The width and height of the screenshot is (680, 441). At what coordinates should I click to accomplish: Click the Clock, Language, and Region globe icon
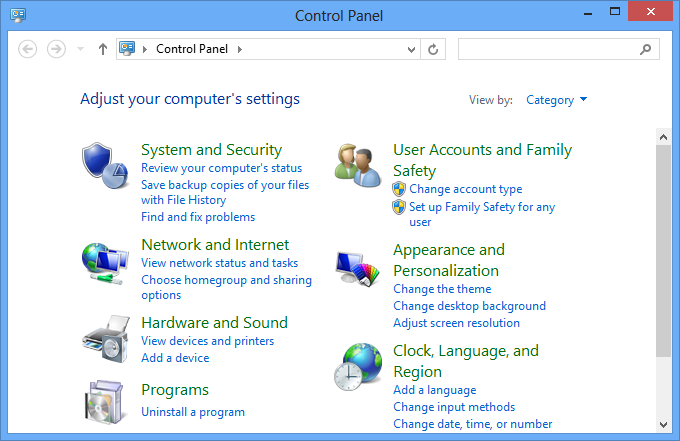click(x=358, y=366)
